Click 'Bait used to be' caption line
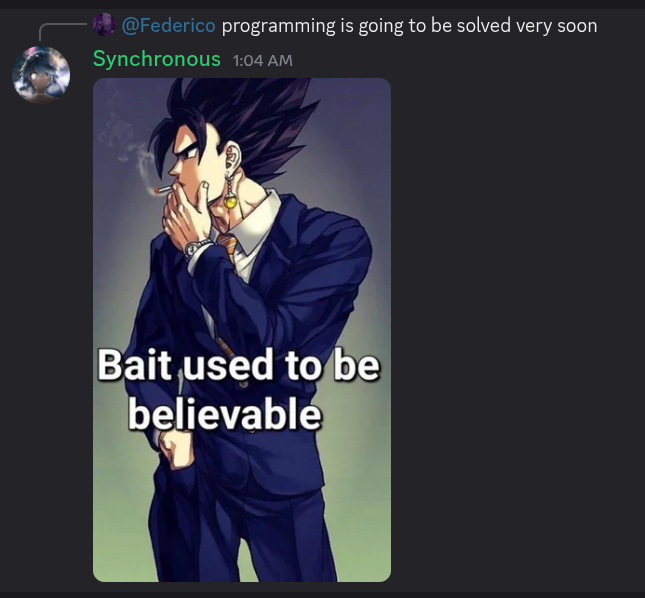The image size is (645, 598). click(x=238, y=364)
